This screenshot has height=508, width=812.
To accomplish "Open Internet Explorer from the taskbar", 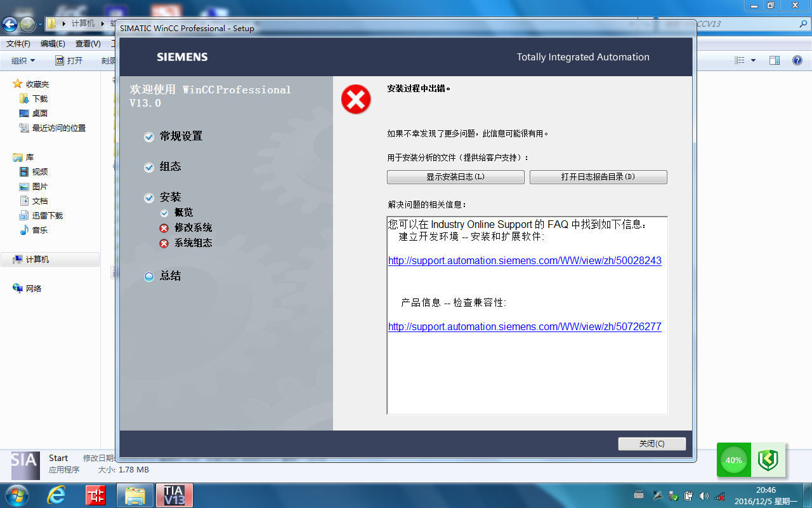I will [x=56, y=495].
